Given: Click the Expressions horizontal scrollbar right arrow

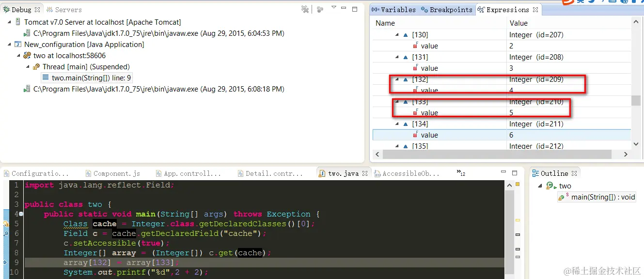Looking at the screenshot, I should tap(626, 154).
